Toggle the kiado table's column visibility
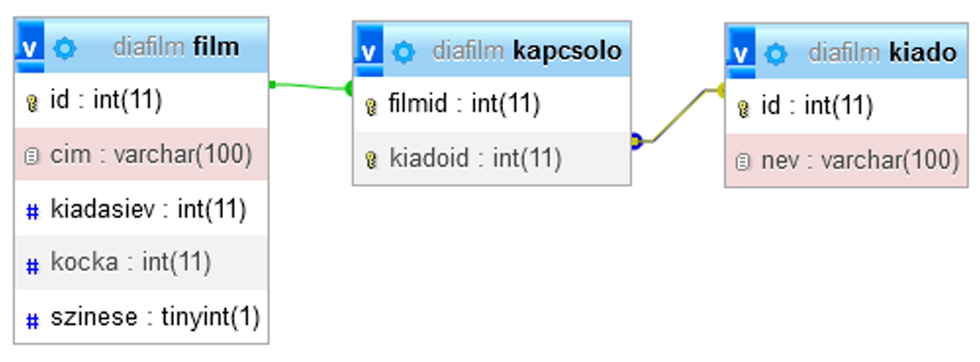 click(x=740, y=52)
